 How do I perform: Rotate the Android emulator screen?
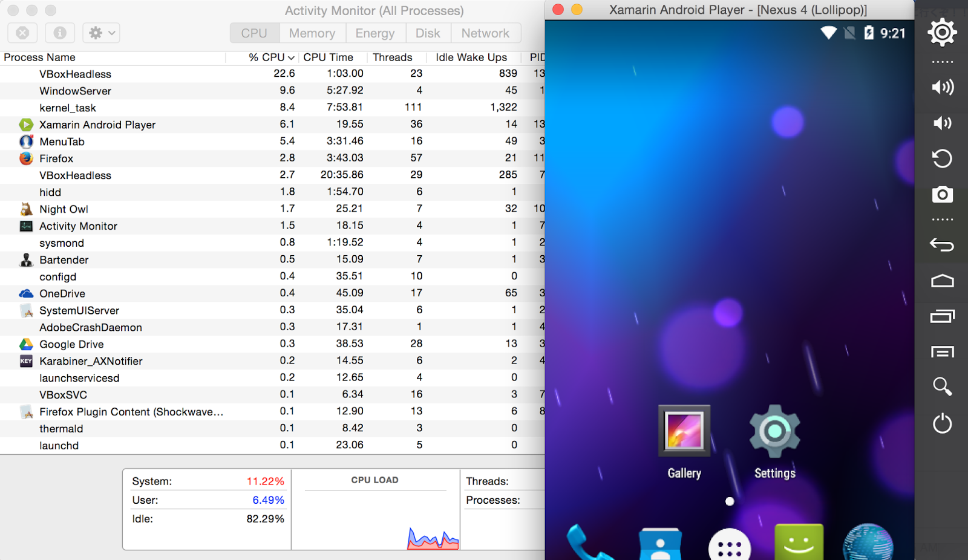pos(942,158)
